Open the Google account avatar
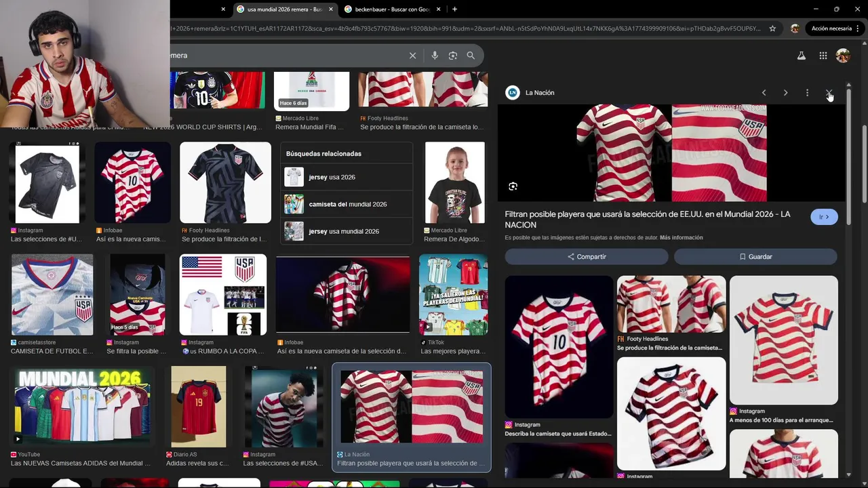 click(x=843, y=56)
